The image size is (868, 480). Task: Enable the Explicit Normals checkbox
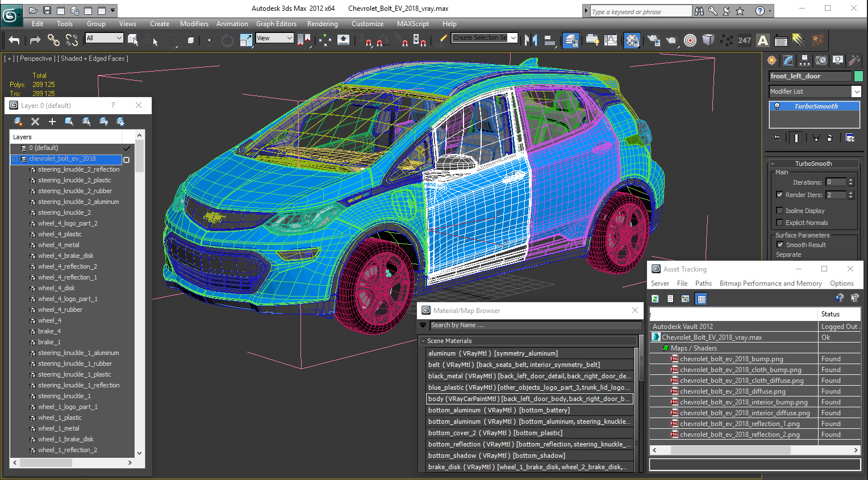point(779,222)
